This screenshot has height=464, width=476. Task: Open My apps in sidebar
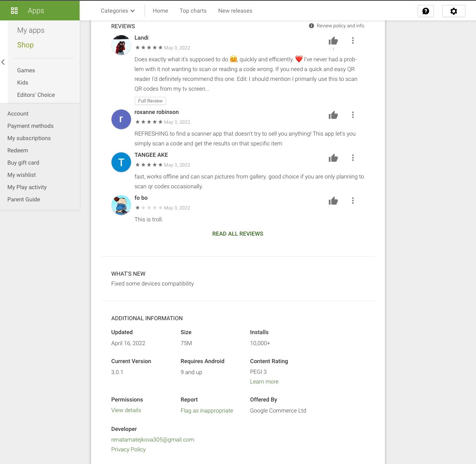pyautogui.click(x=31, y=30)
